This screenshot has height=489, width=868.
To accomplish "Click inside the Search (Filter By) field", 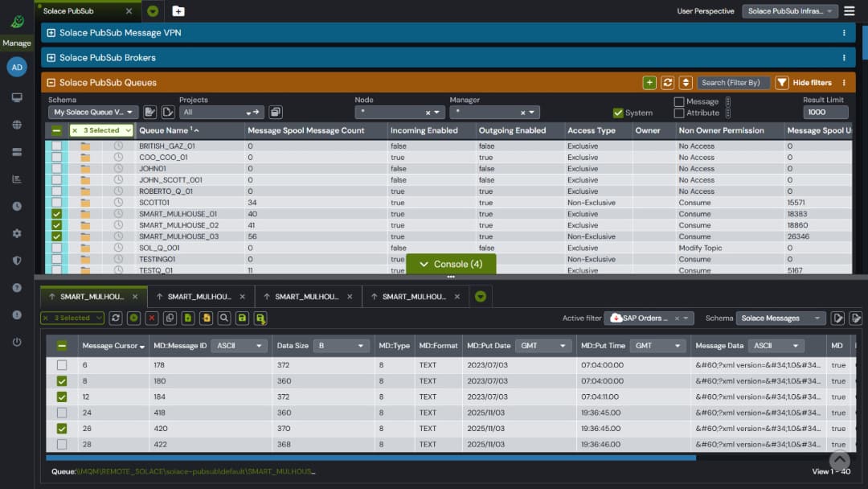I will (733, 82).
